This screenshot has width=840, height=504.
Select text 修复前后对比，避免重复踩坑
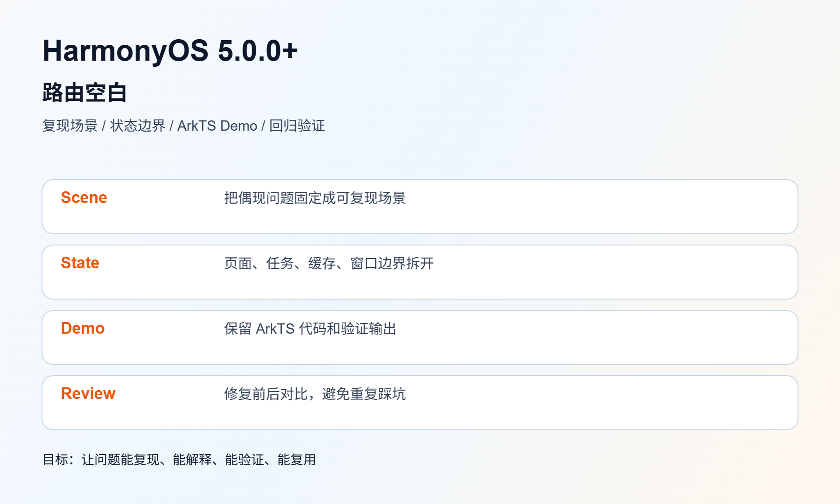315,394
